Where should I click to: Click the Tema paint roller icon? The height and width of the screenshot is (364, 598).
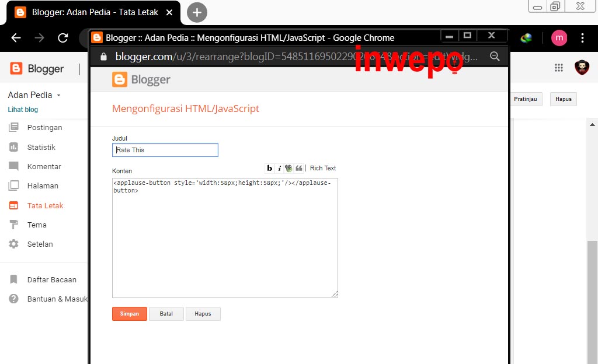click(x=14, y=225)
